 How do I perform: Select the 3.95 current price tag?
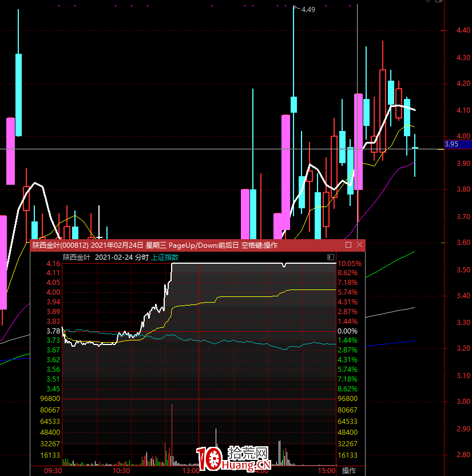pyautogui.click(x=458, y=144)
